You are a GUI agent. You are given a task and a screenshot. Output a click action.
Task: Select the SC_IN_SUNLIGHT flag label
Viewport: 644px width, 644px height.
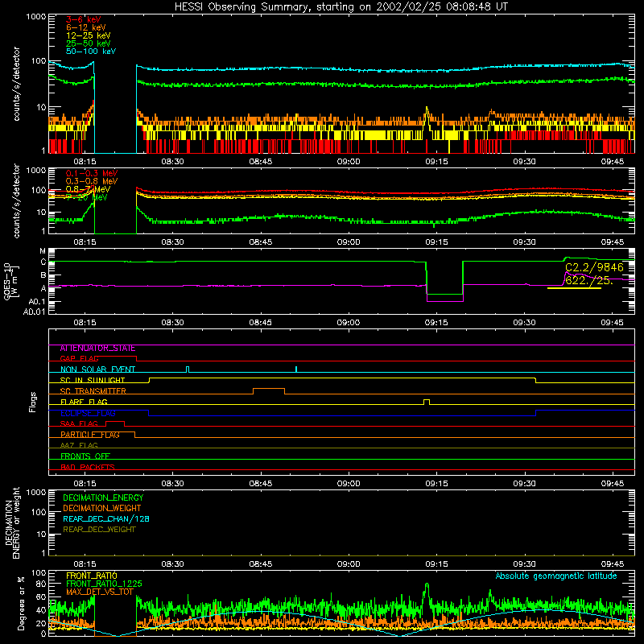pyautogui.click(x=93, y=380)
